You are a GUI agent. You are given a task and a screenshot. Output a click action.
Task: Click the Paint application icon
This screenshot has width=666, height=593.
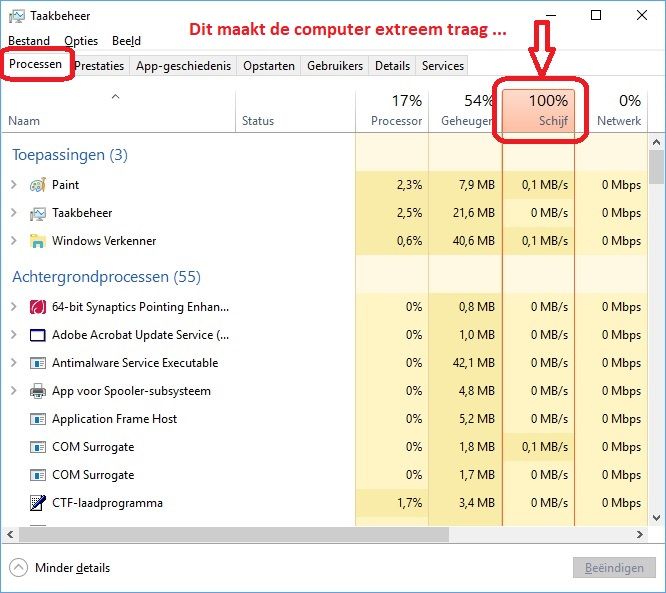[x=37, y=185]
